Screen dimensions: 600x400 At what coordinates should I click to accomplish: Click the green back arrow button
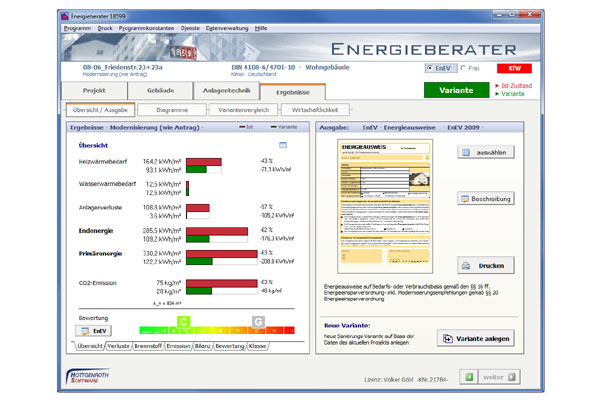(469, 377)
